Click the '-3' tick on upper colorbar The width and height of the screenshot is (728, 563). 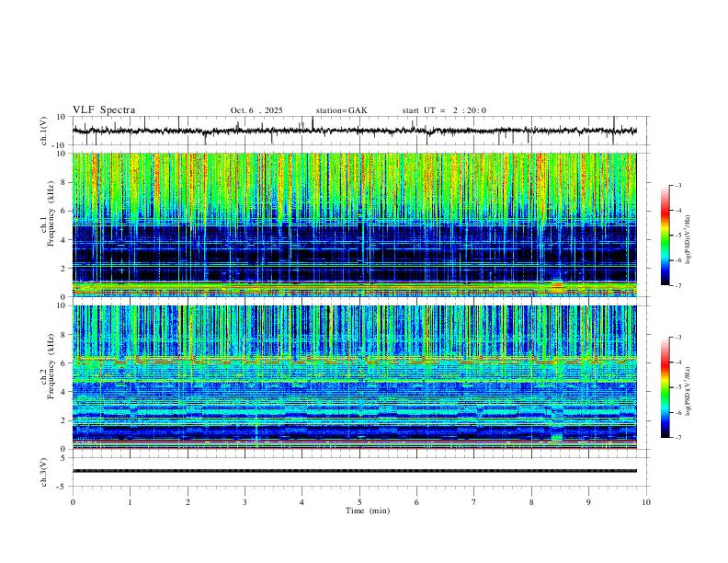[677, 185]
